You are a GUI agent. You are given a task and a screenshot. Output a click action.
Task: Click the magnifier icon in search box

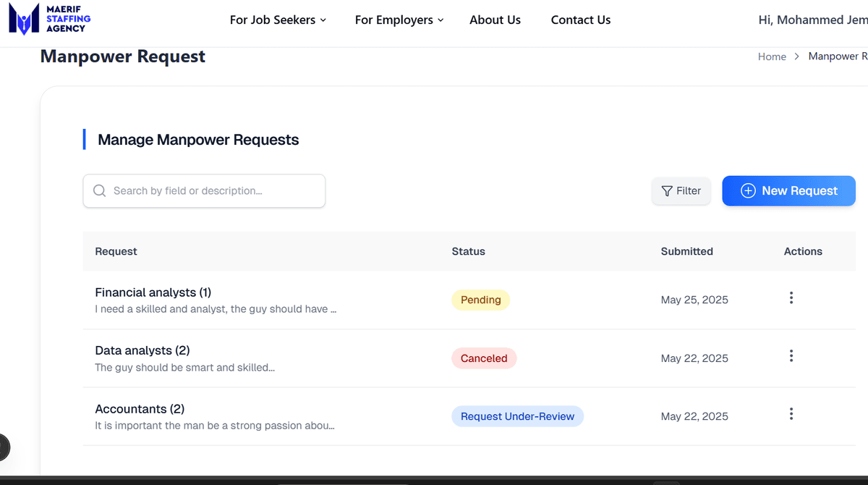coord(100,191)
